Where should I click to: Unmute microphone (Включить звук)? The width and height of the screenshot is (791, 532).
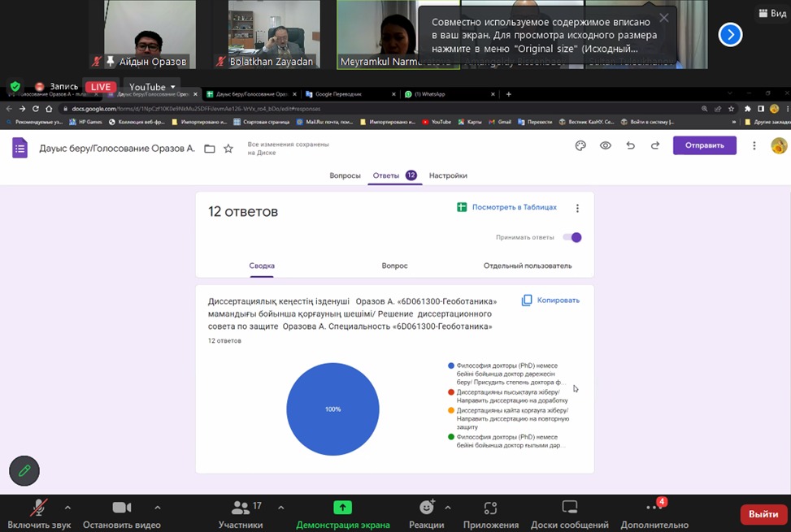pyautogui.click(x=38, y=508)
